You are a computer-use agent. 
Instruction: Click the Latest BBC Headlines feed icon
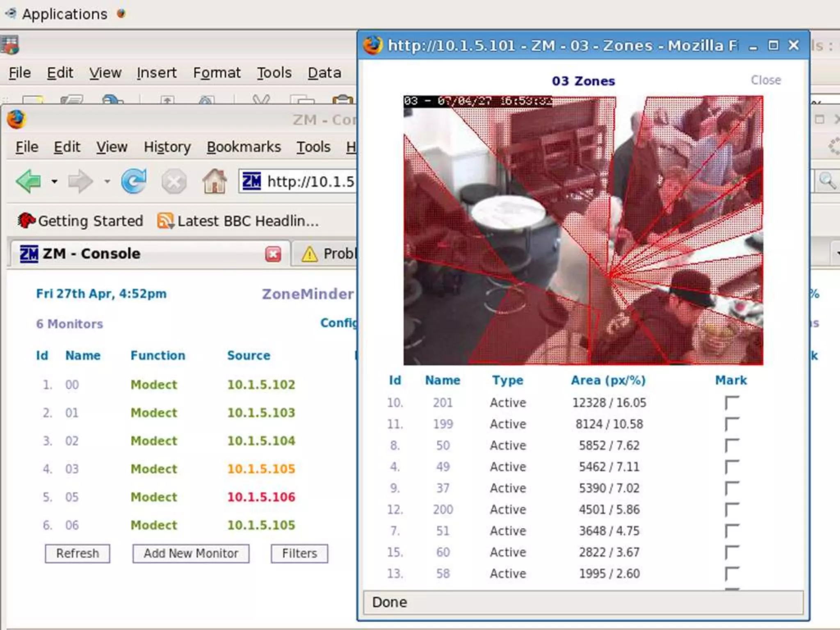(165, 221)
